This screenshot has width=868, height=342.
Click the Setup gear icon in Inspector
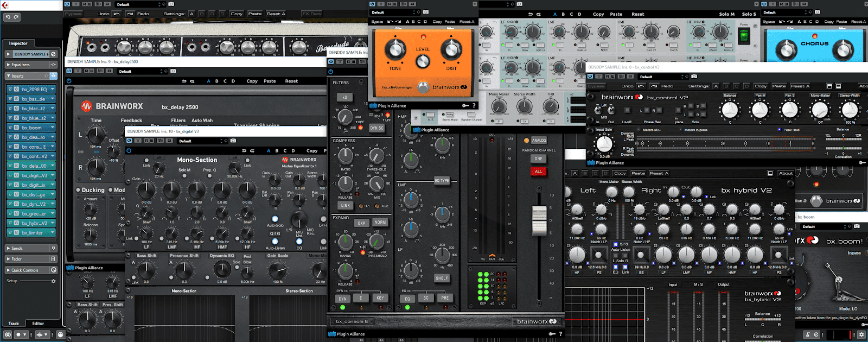(x=53, y=281)
